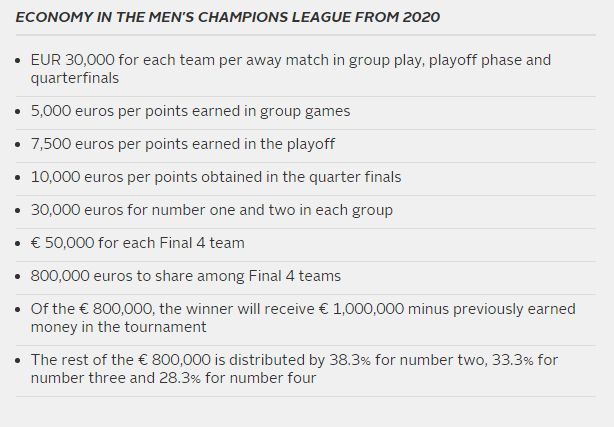Click the '7,500 euros per points' playoff line
The image size is (614, 427).
click(182, 144)
